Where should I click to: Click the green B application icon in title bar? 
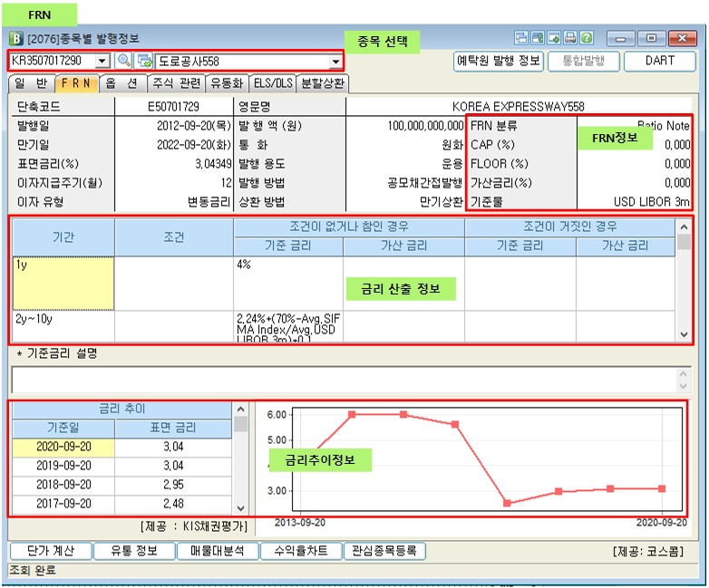click(16, 39)
